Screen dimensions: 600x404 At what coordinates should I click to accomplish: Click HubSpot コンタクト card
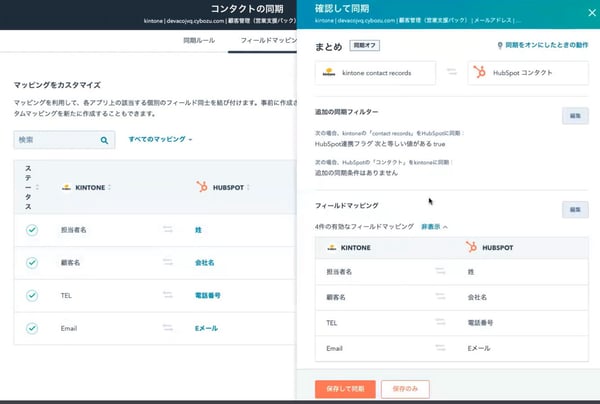[x=528, y=73]
